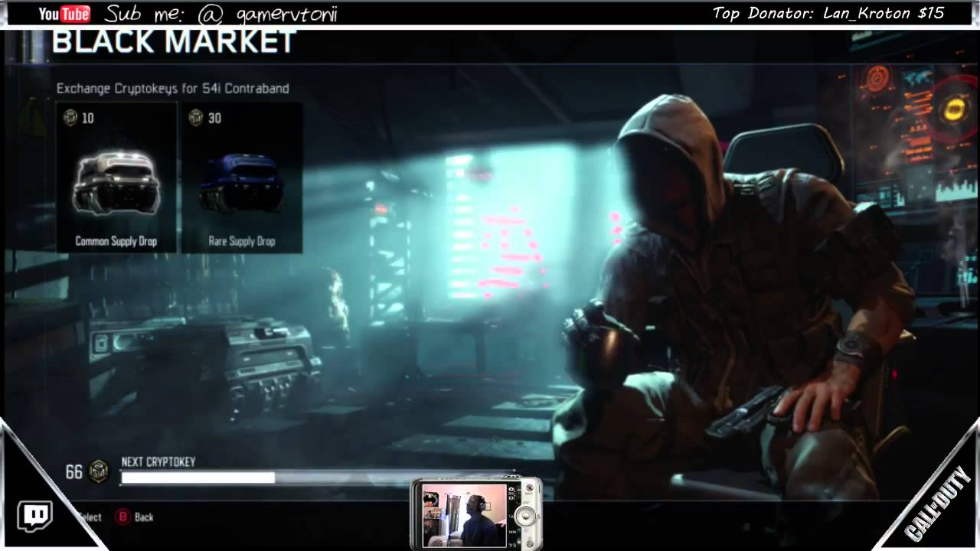Click the YouTube logo in overlay
This screenshot has height=551, width=980.
point(64,14)
